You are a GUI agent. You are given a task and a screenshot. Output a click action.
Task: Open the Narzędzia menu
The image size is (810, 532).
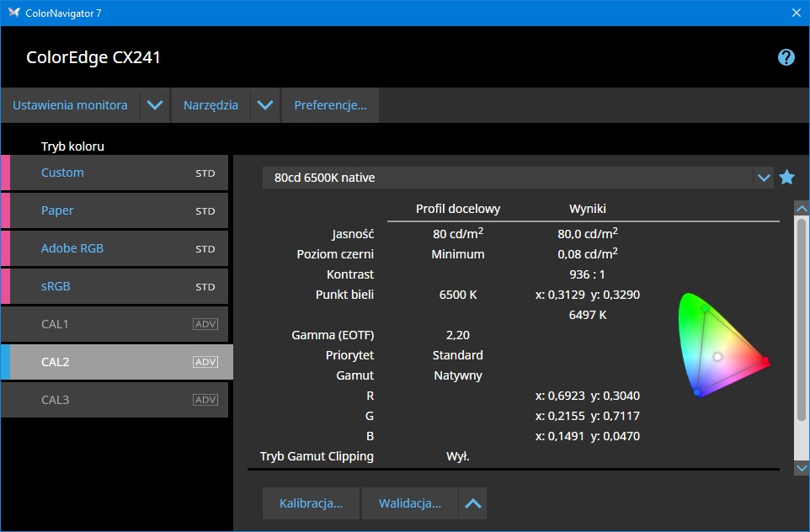(210, 105)
